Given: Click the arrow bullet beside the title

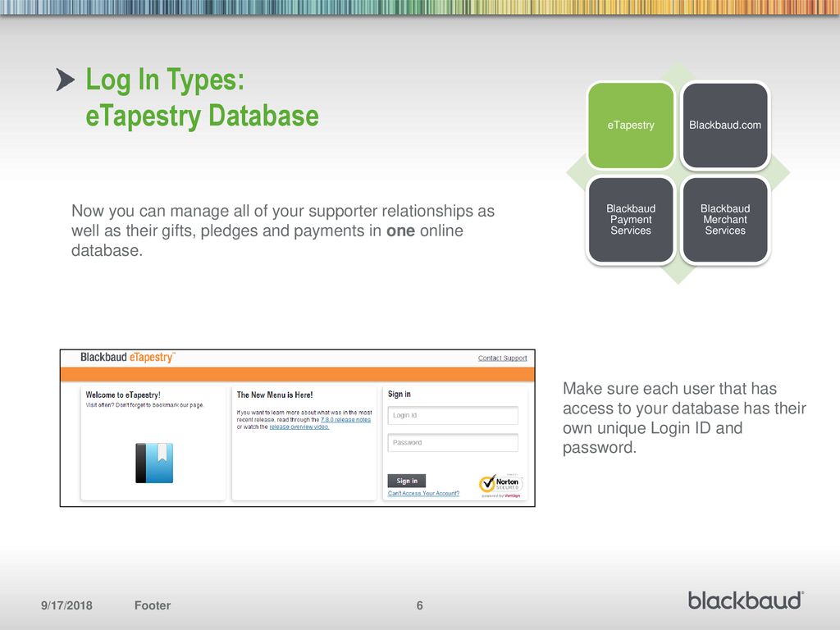Looking at the screenshot, I should (x=66, y=80).
